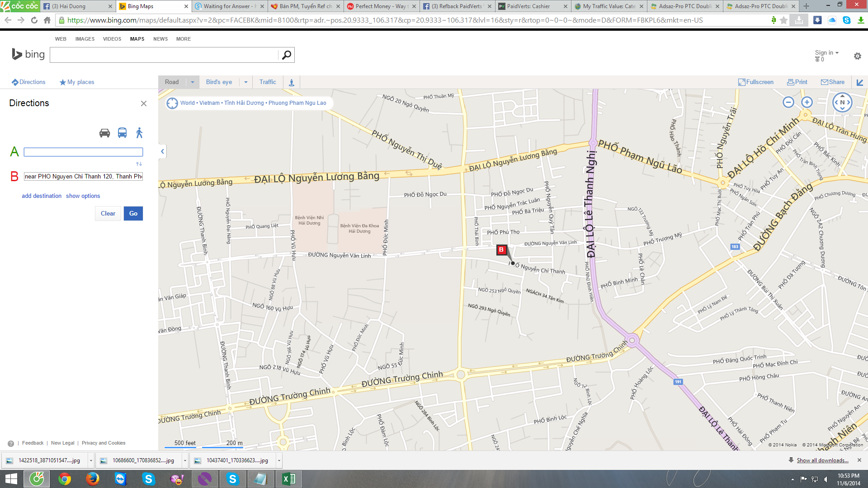Image resolution: width=868 pixels, height=488 pixels.
Task: Select driving directions car icon
Action: 104,133
